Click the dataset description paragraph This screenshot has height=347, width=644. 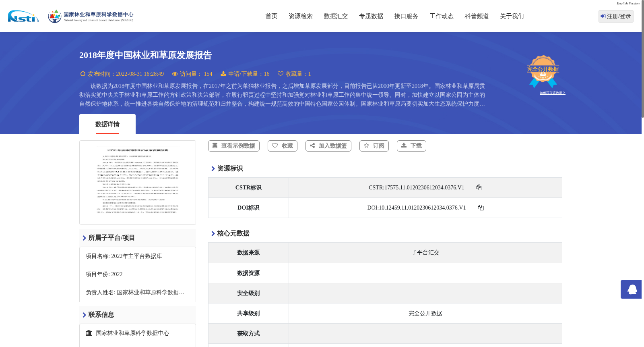(x=282, y=95)
